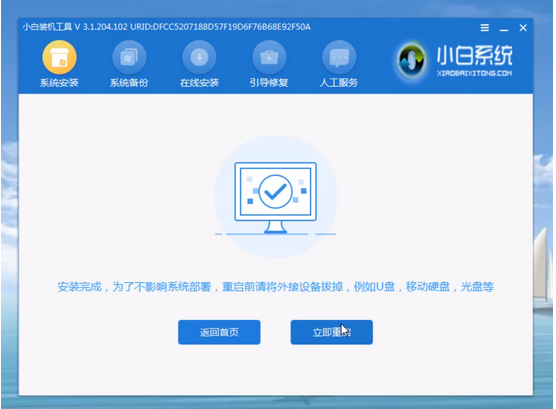556x409 pixels.
Task: Select the 系统备份 icon
Action: click(129, 57)
